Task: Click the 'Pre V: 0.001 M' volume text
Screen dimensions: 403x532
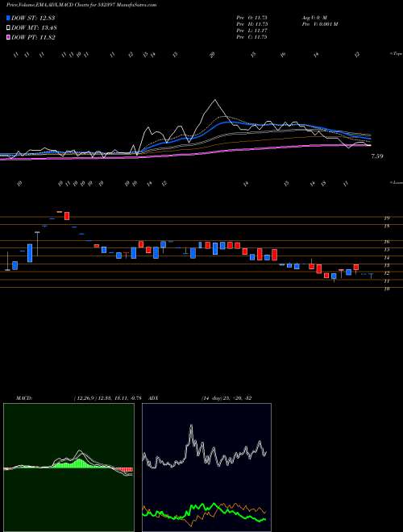Action: click(319, 24)
